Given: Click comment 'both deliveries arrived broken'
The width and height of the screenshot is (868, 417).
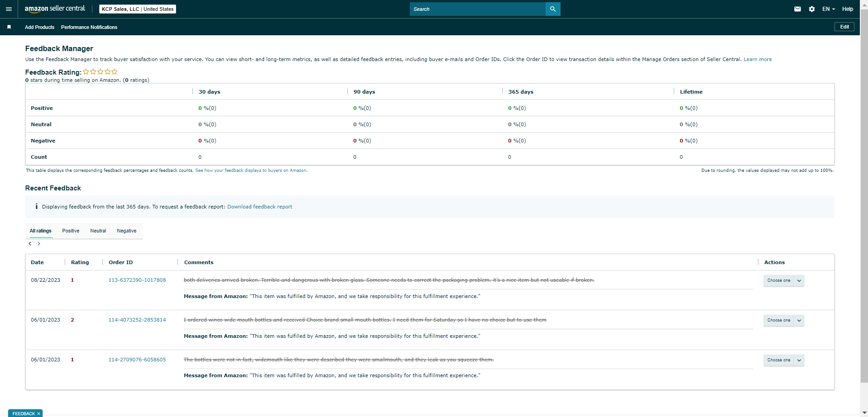Looking at the screenshot, I should tap(389, 280).
